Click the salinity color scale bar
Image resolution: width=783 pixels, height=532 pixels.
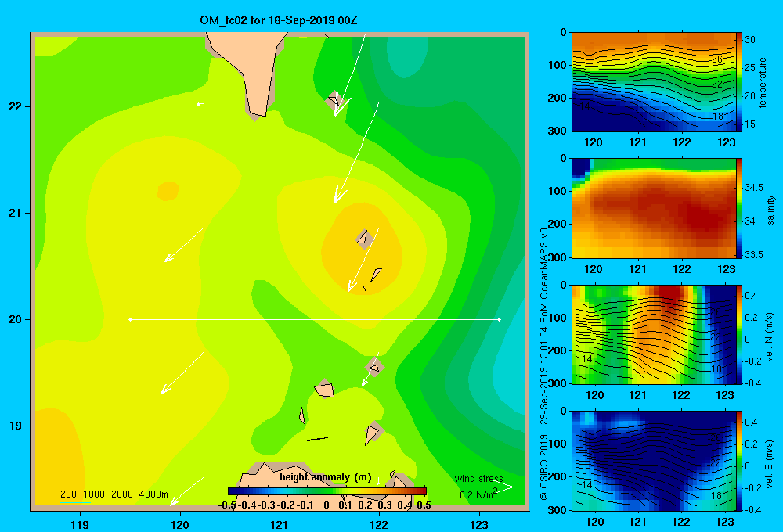[x=738, y=208]
